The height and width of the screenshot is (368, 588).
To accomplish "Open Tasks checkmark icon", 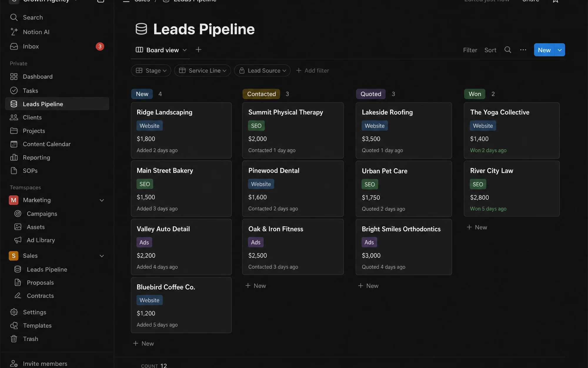I will click(14, 90).
